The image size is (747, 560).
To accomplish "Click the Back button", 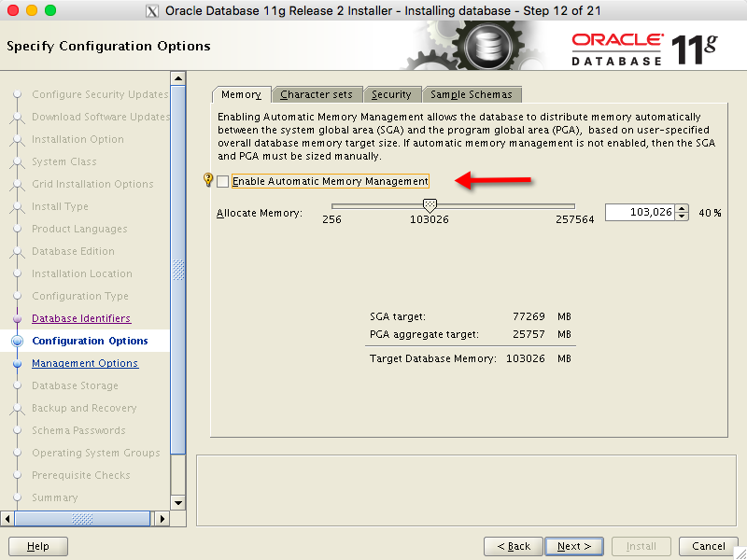I will (x=514, y=546).
